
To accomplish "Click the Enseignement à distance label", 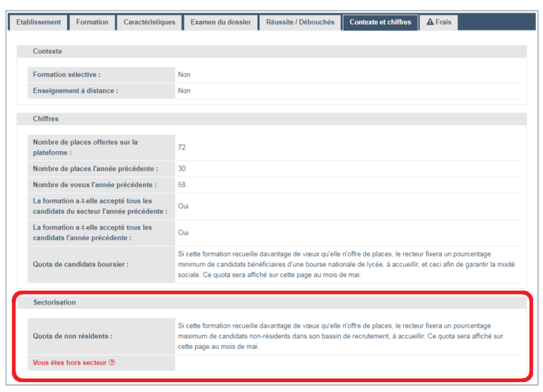I will [x=75, y=90].
